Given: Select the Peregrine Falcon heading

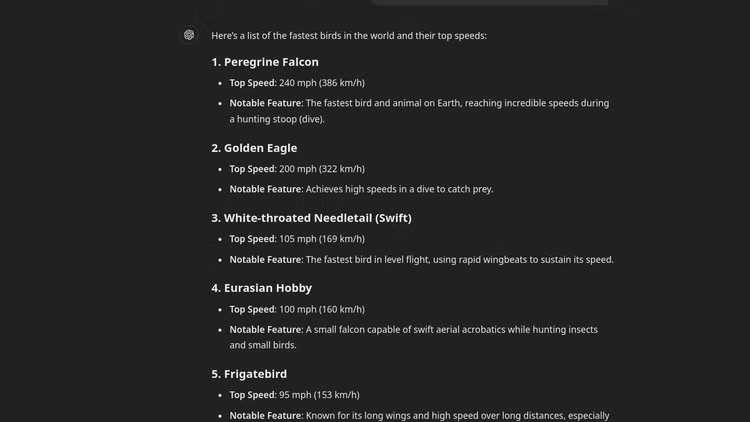Looking at the screenshot, I should [x=265, y=62].
